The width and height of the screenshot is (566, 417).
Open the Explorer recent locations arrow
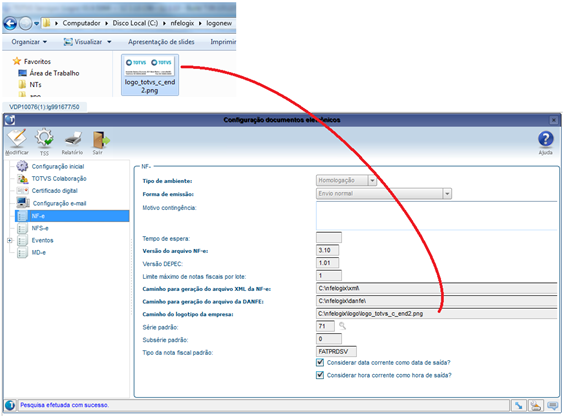(x=36, y=24)
